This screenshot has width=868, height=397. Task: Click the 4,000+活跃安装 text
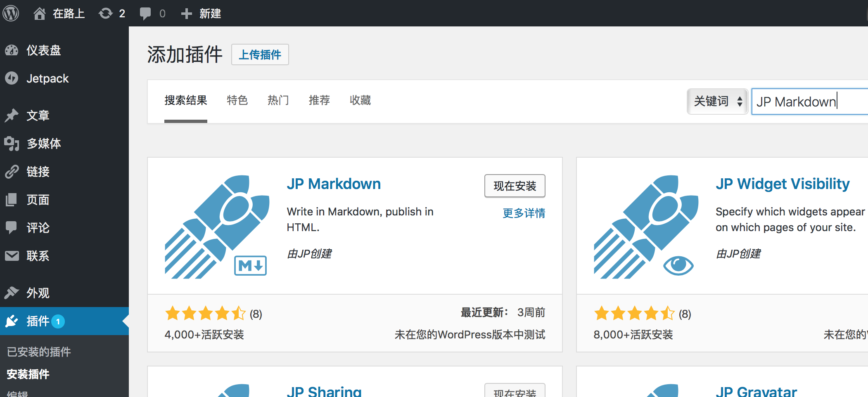click(204, 334)
